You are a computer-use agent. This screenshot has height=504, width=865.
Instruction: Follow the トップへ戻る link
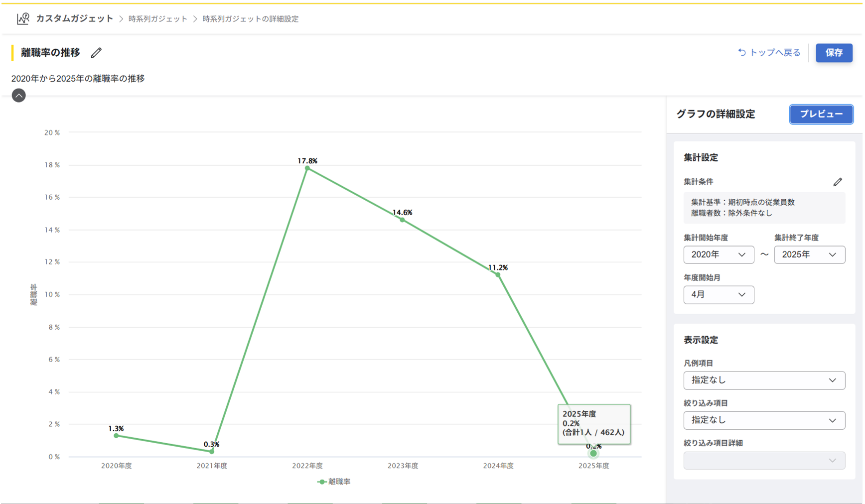pyautogui.click(x=774, y=53)
